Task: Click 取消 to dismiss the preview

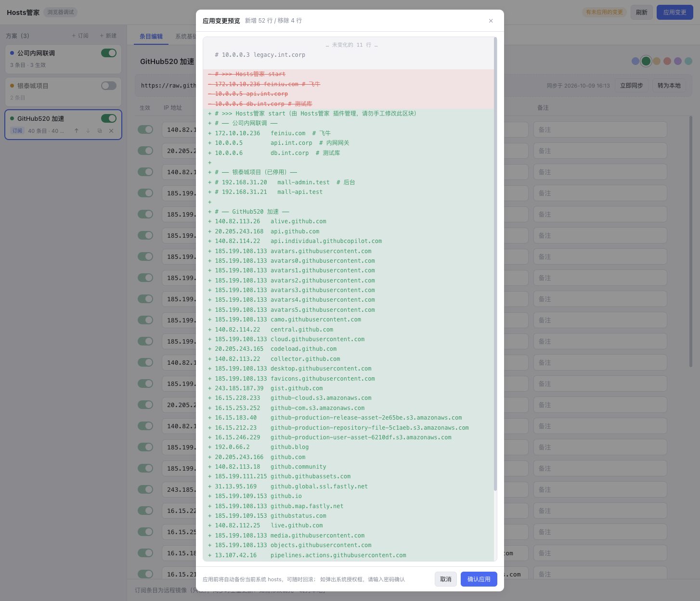Action: pyautogui.click(x=446, y=579)
